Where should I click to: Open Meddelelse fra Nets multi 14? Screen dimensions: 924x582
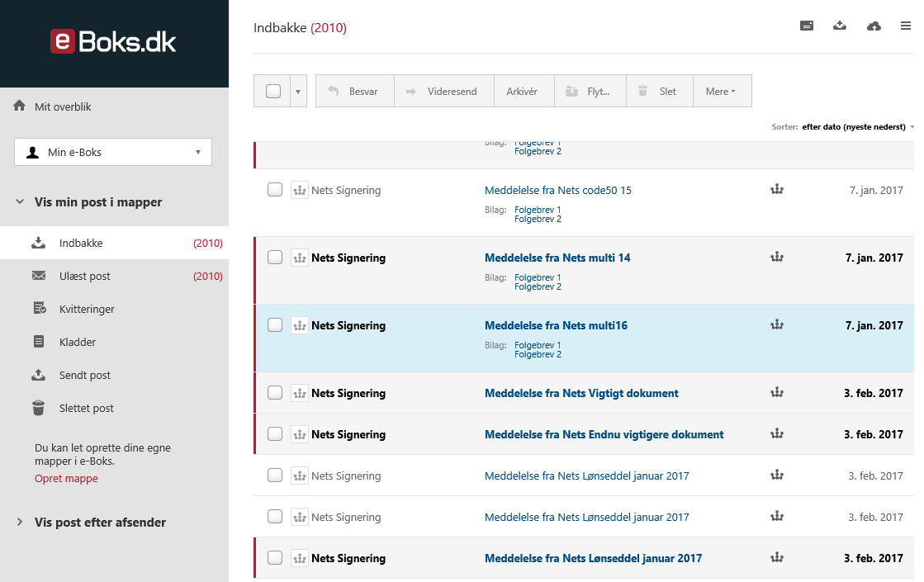557,258
